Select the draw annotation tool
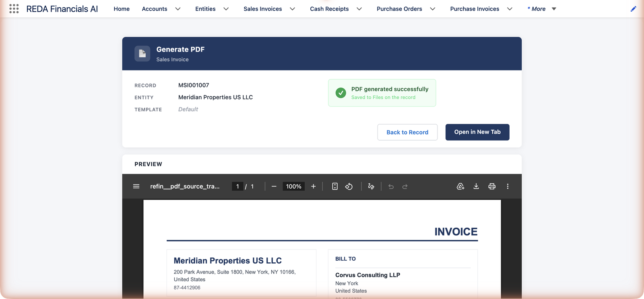The image size is (644, 299). pyautogui.click(x=371, y=187)
